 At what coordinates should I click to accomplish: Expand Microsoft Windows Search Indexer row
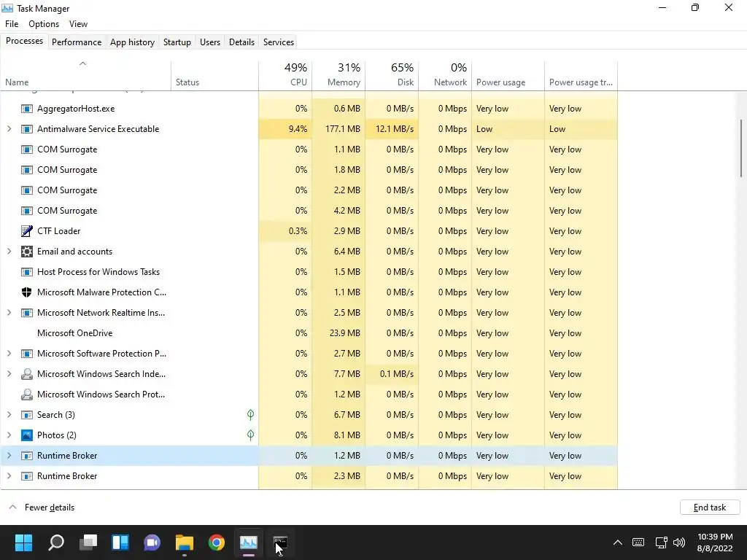tap(9, 374)
